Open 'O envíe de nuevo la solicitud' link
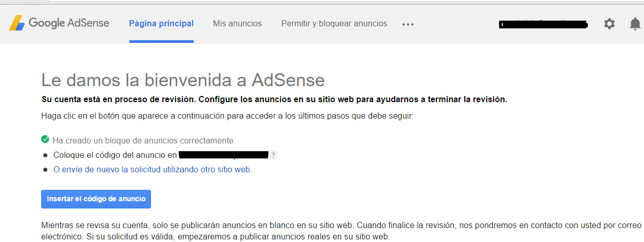The width and height of the screenshot is (644, 242). 152,169
